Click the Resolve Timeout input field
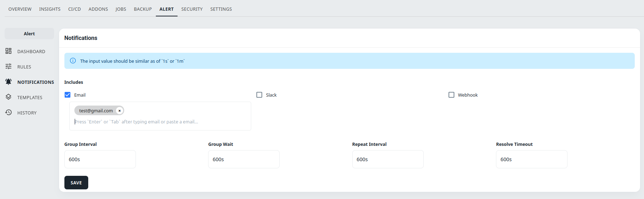The image size is (644, 199). tap(532, 159)
